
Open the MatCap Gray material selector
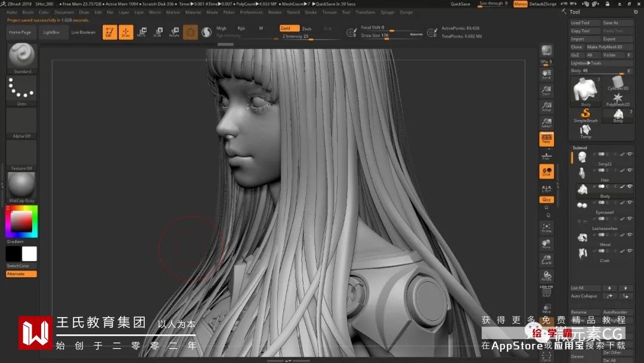pos(22,187)
